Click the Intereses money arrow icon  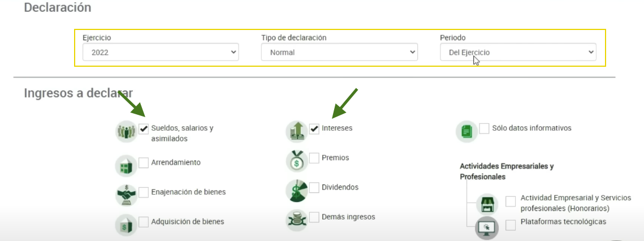point(296,132)
